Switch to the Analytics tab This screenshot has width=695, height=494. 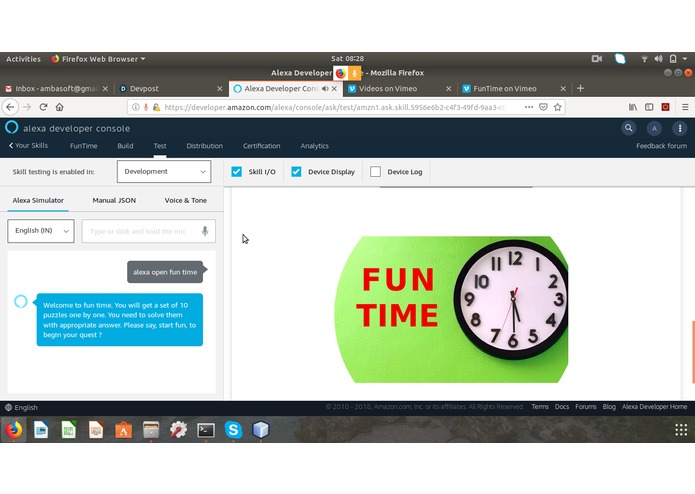point(315,146)
